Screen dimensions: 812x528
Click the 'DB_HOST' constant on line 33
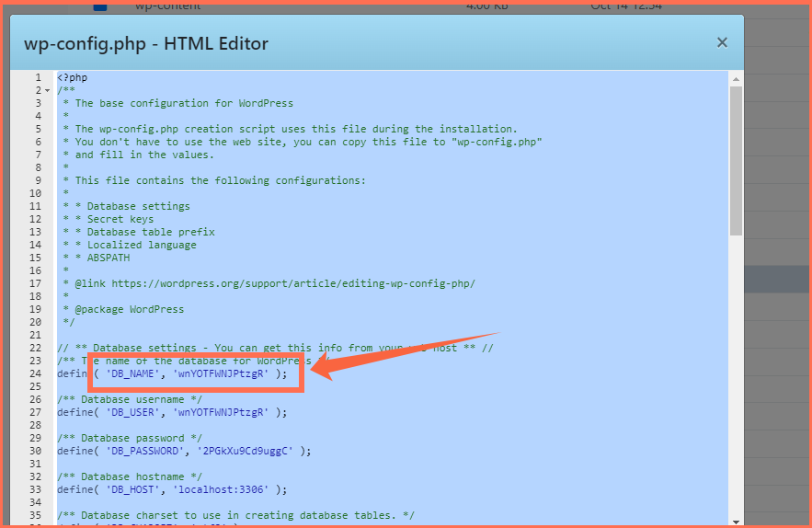[132, 489]
